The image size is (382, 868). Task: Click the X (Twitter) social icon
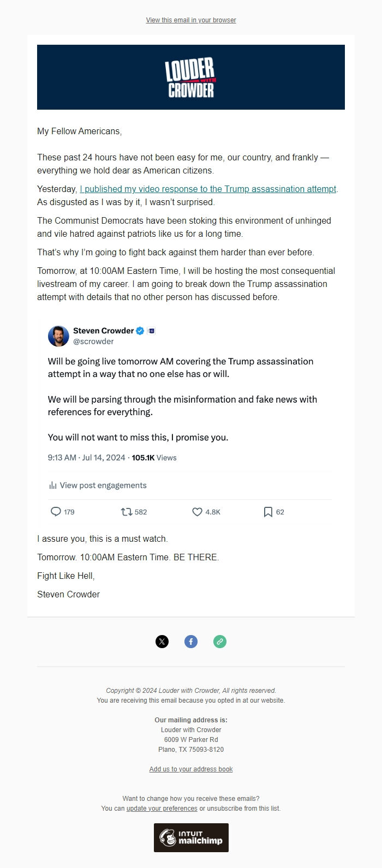pos(162,642)
